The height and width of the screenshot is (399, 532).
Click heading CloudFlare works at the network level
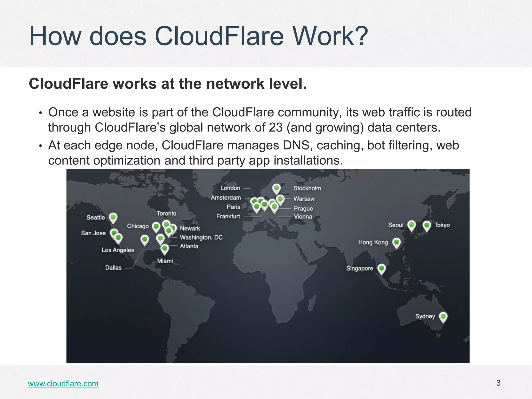pos(168,84)
